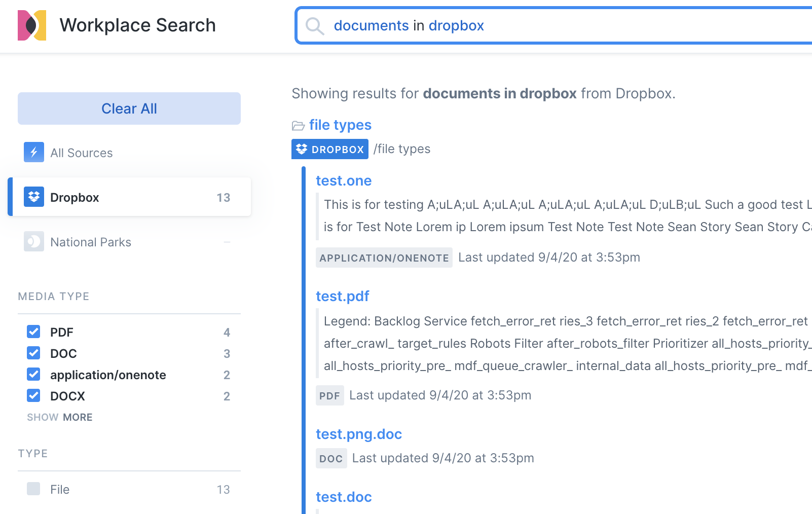This screenshot has width=812, height=514.
Task: Select the National Parks source
Action: 90,242
